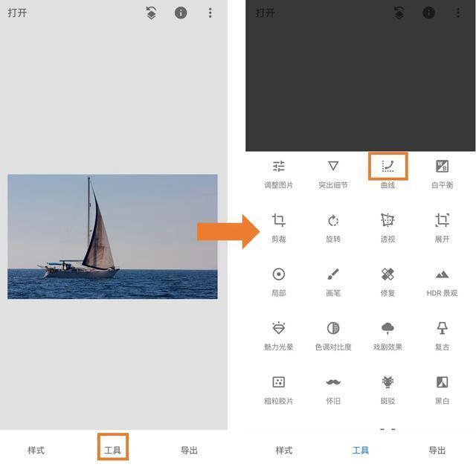Select the 展开 (Expand) tool
Viewport: 476px width, 470px height.
(x=442, y=228)
